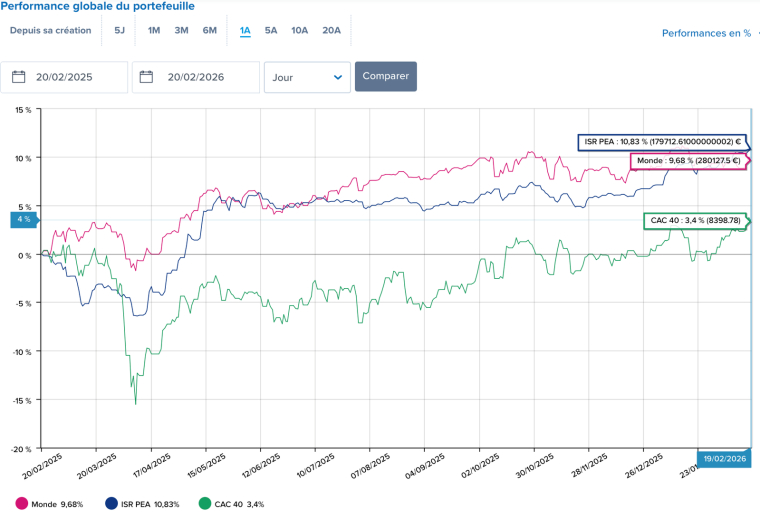Click the end date field 20/02/2026
This screenshot has height=519, width=760.
205,77
